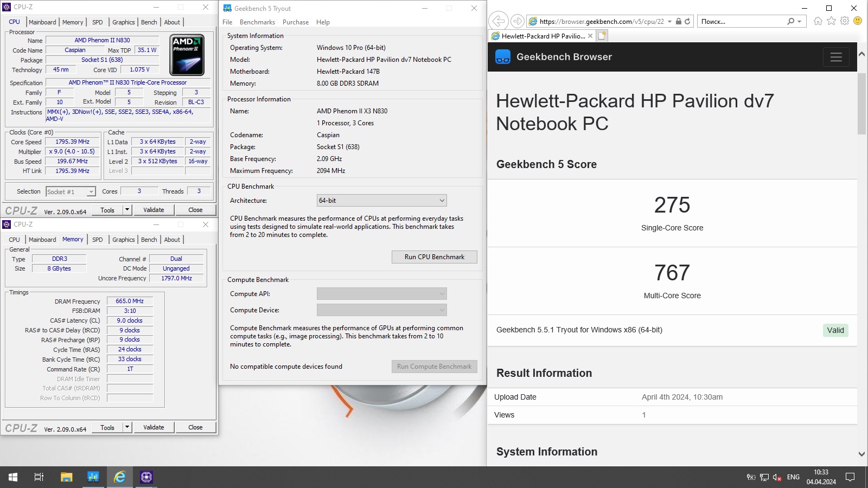The width and height of the screenshot is (868, 488).
Task: Switch to Mainboard tab in top CPU-Z
Action: (42, 22)
